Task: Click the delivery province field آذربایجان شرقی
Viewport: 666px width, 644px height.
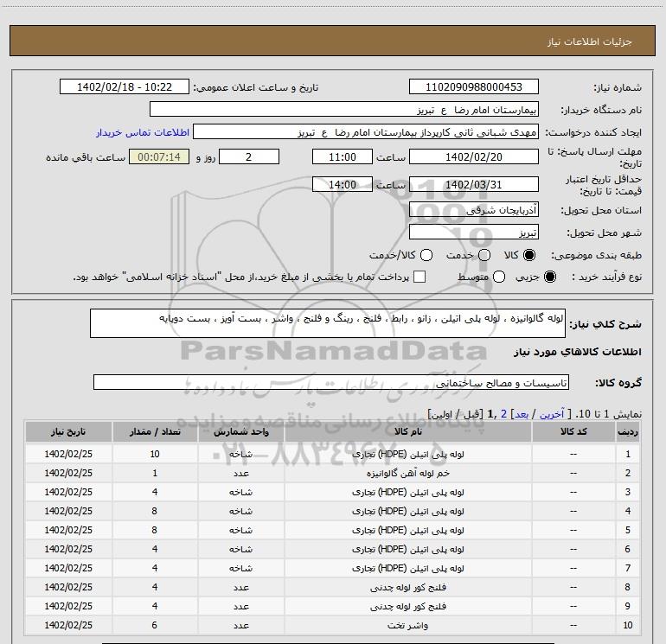Action: (474, 209)
